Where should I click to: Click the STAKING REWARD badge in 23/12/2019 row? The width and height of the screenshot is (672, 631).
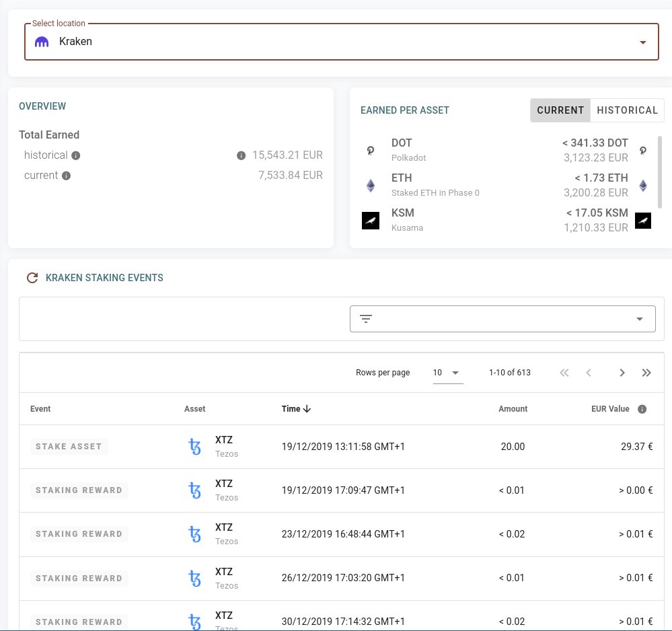[x=79, y=534]
